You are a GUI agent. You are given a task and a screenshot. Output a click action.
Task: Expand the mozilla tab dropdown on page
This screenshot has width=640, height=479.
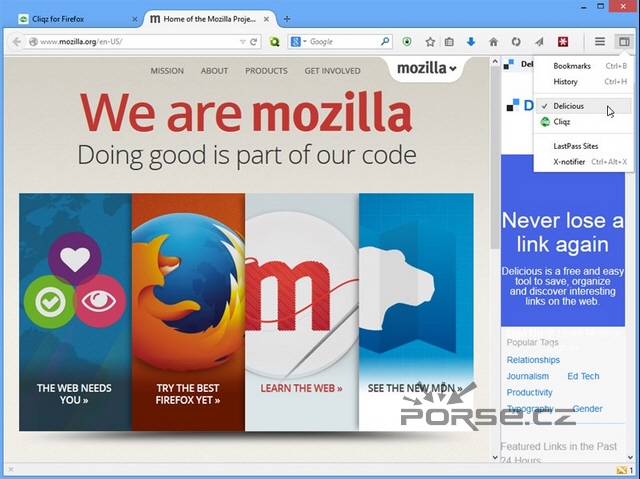[x=427, y=69]
